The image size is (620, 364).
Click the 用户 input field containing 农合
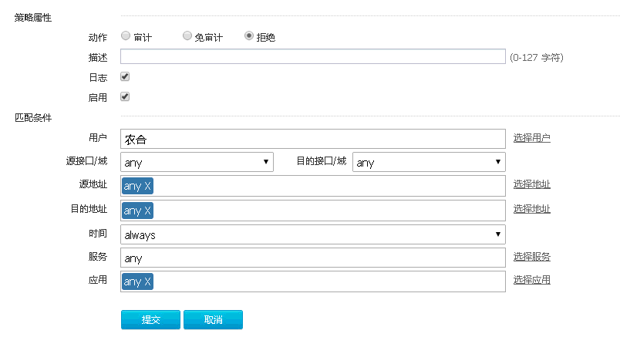click(312, 139)
